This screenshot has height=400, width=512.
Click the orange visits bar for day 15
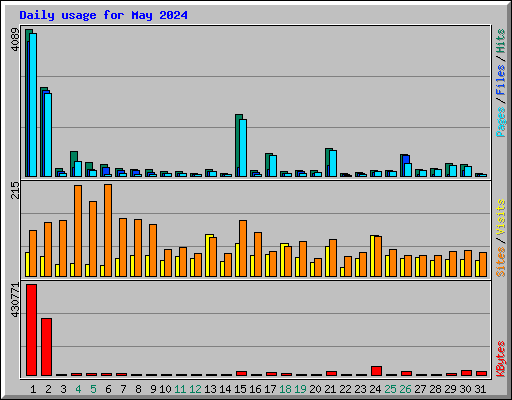[243, 248]
